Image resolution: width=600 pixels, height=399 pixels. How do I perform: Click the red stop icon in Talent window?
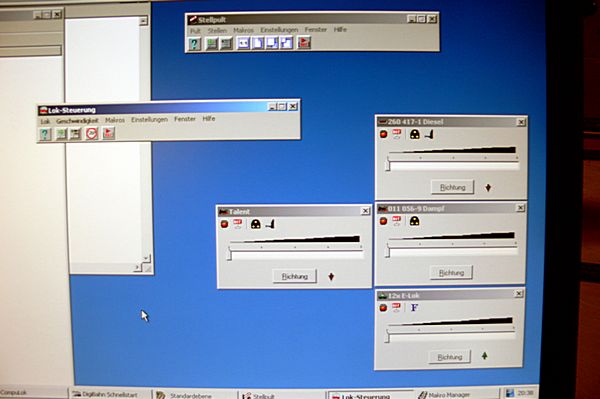click(x=225, y=224)
